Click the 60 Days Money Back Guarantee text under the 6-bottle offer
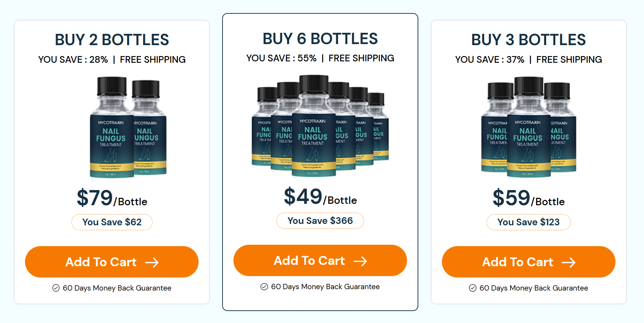 [x=325, y=286]
